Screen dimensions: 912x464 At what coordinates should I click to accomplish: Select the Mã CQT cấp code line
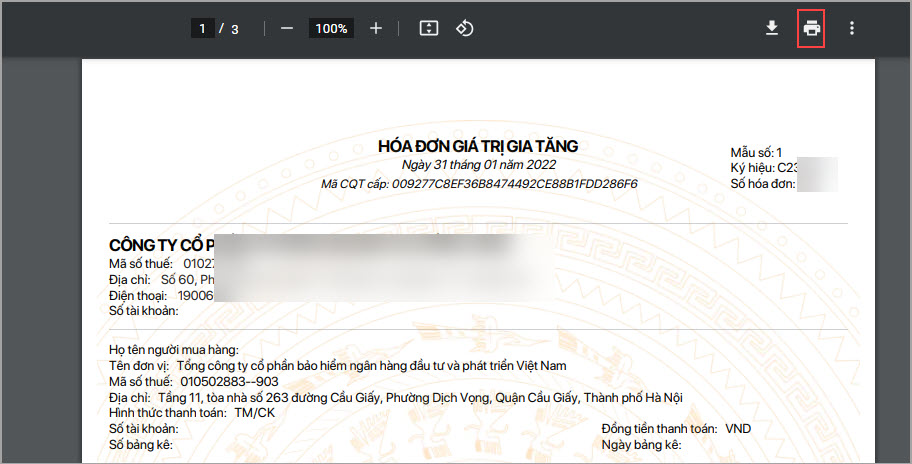click(479, 184)
